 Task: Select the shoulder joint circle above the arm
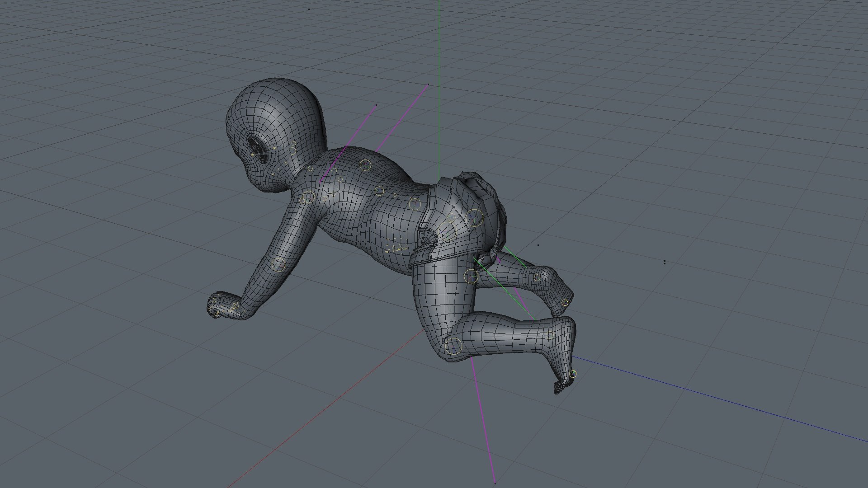(308, 198)
